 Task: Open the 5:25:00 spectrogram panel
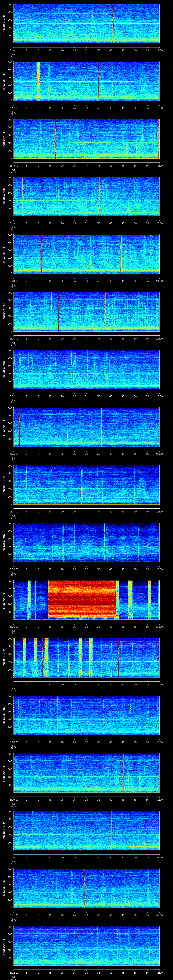coord(86,542)
